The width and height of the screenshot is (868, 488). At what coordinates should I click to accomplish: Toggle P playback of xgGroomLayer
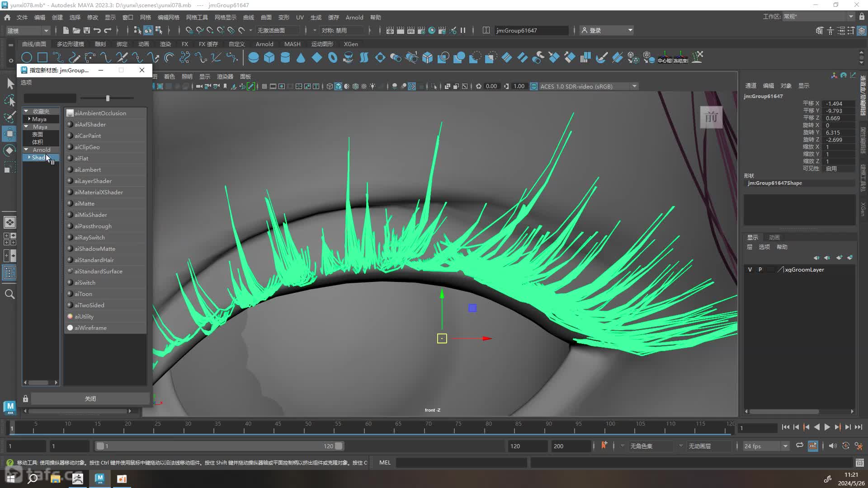click(760, 269)
